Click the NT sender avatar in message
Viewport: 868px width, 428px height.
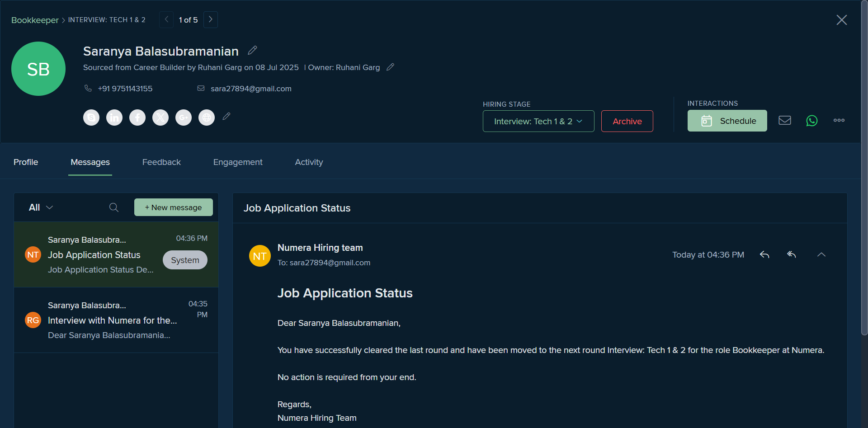(x=260, y=256)
